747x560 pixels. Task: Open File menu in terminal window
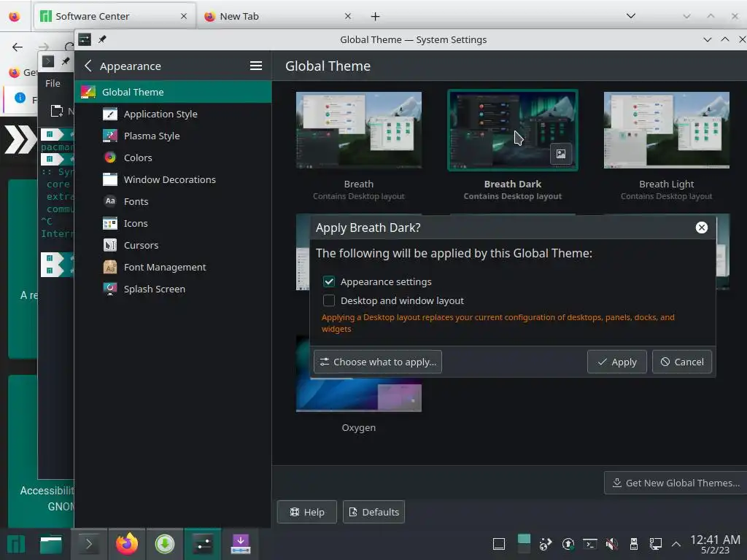[53, 83]
